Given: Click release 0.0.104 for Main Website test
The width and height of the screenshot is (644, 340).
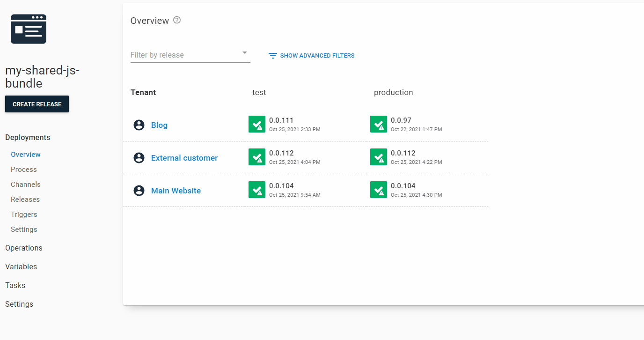Looking at the screenshot, I should tap(281, 186).
